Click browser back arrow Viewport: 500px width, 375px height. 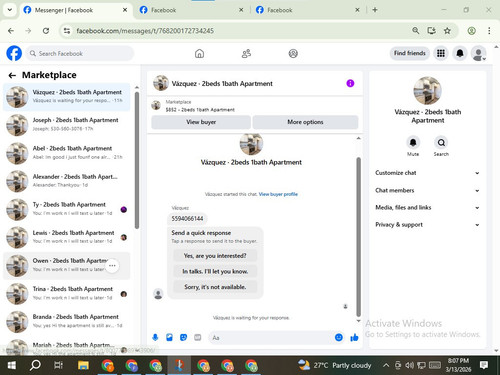11,31
